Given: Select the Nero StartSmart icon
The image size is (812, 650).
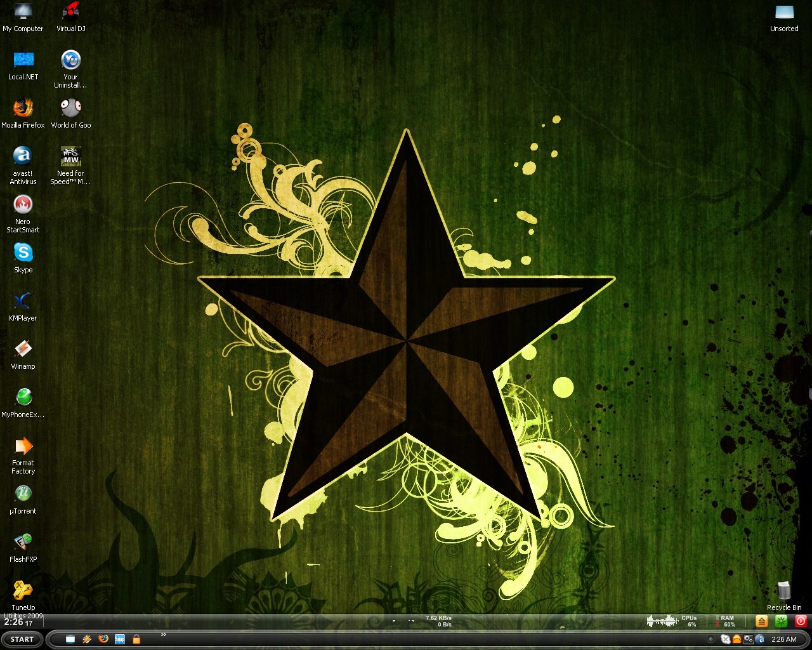Looking at the screenshot, I should point(23,205).
